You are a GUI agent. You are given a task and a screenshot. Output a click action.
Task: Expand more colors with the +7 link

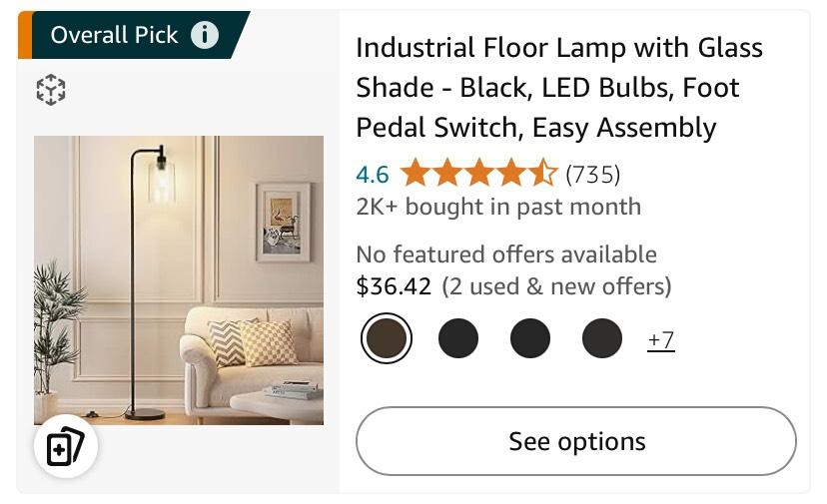[660, 340]
